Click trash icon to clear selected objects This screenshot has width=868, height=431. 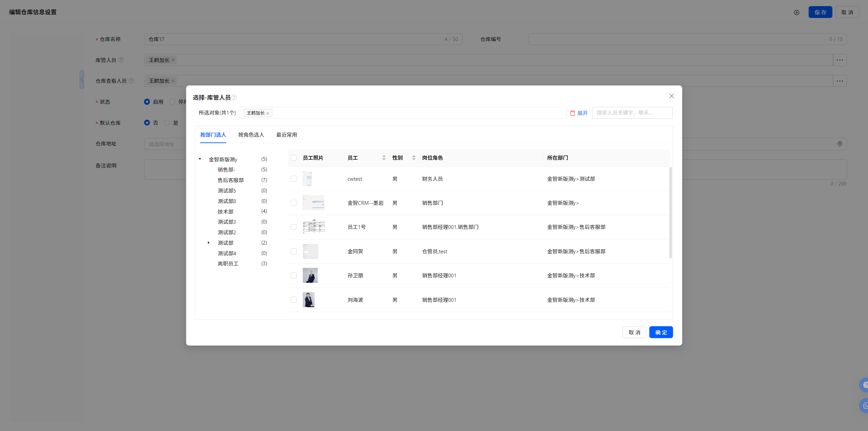click(x=572, y=113)
